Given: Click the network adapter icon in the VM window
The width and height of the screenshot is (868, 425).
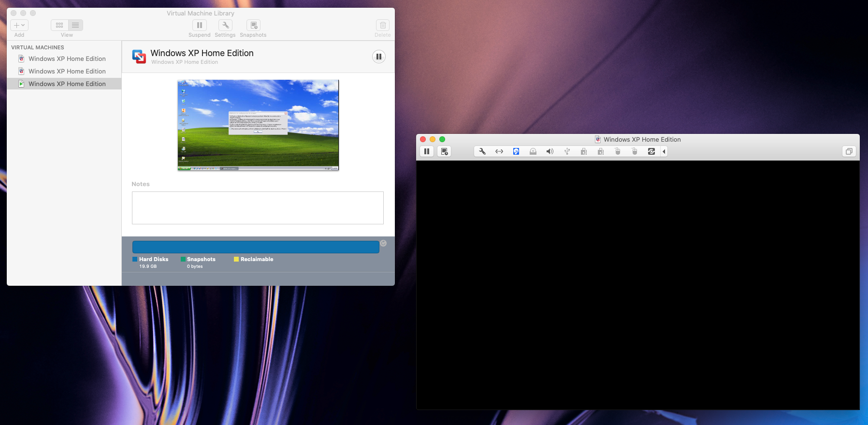Looking at the screenshot, I should point(499,151).
